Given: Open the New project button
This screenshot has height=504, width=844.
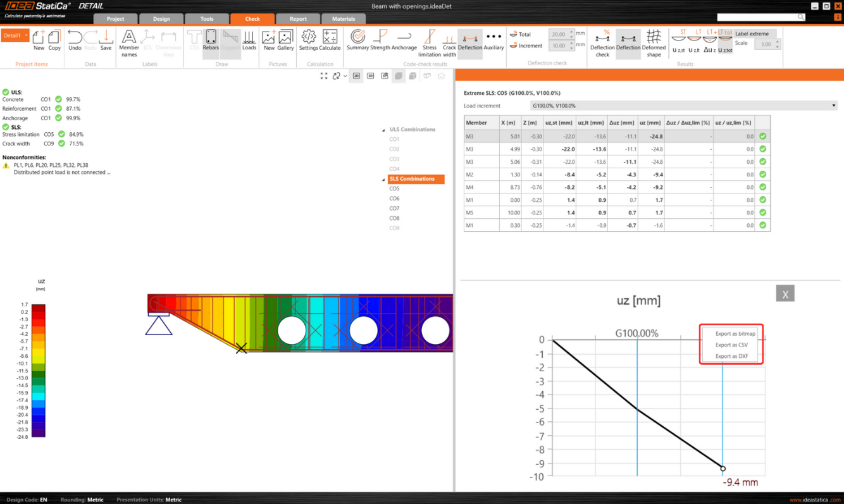Looking at the screenshot, I should pyautogui.click(x=39, y=39).
